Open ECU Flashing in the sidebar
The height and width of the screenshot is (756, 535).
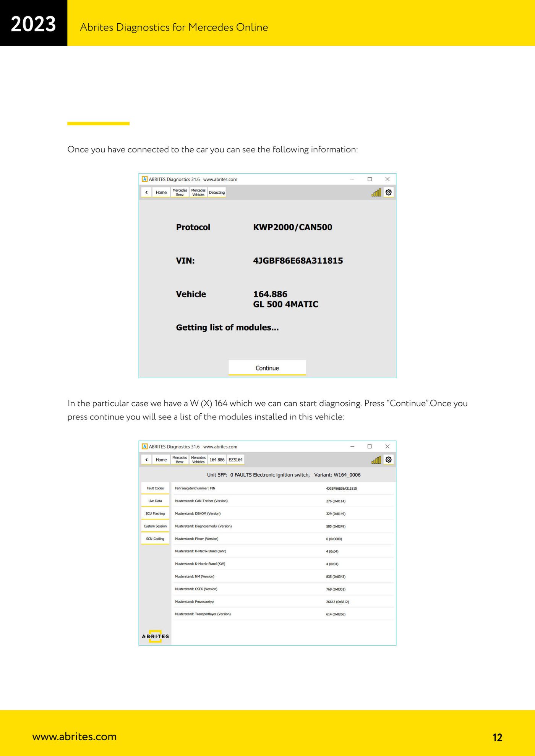pos(155,513)
